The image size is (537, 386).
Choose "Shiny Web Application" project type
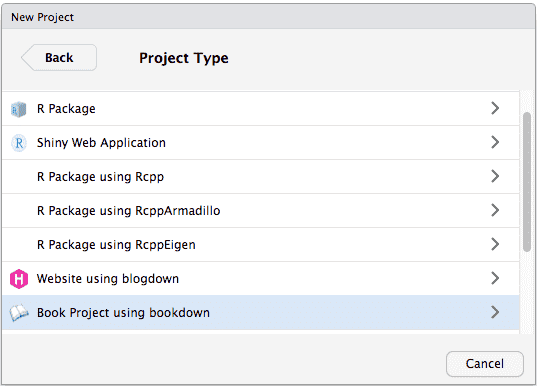tap(261, 142)
